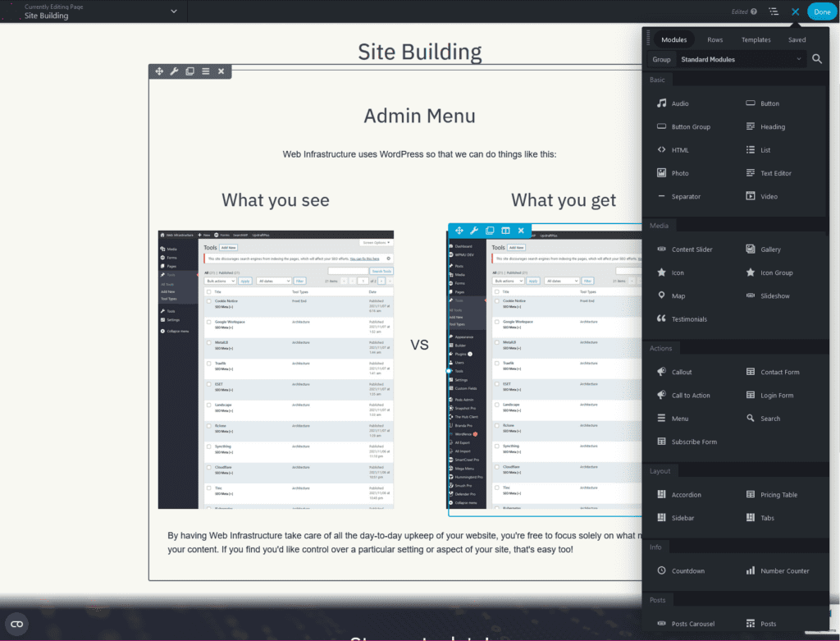
Task: Collapse the Basic modules section
Action: point(657,80)
